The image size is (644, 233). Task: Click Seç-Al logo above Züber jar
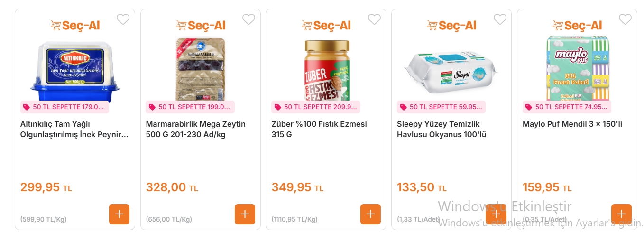coord(326,26)
